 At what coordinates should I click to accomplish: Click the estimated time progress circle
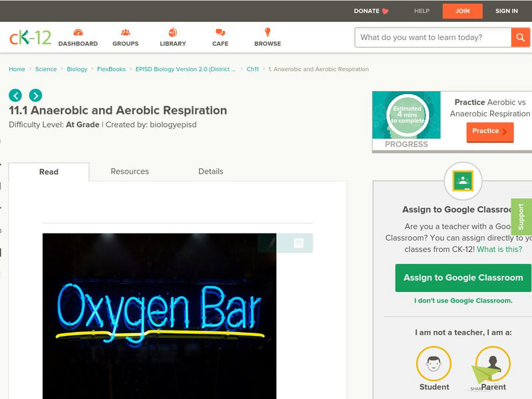click(x=407, y=115)
